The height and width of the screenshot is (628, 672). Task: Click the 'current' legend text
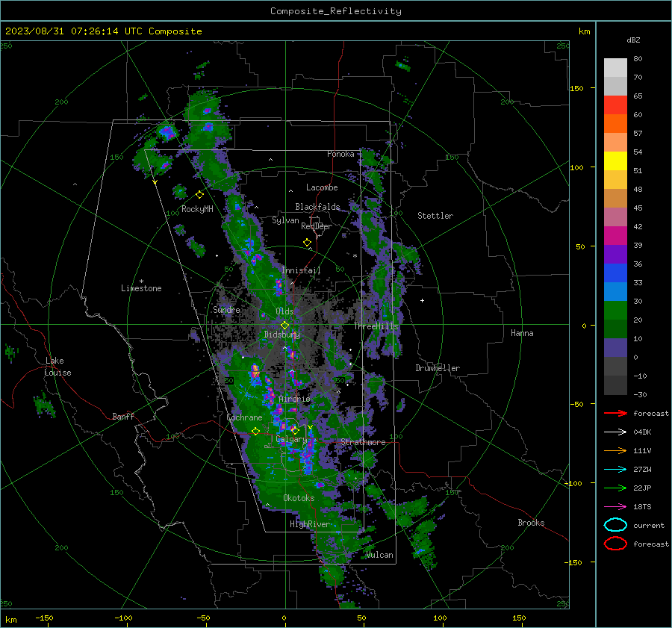(649, 525)
